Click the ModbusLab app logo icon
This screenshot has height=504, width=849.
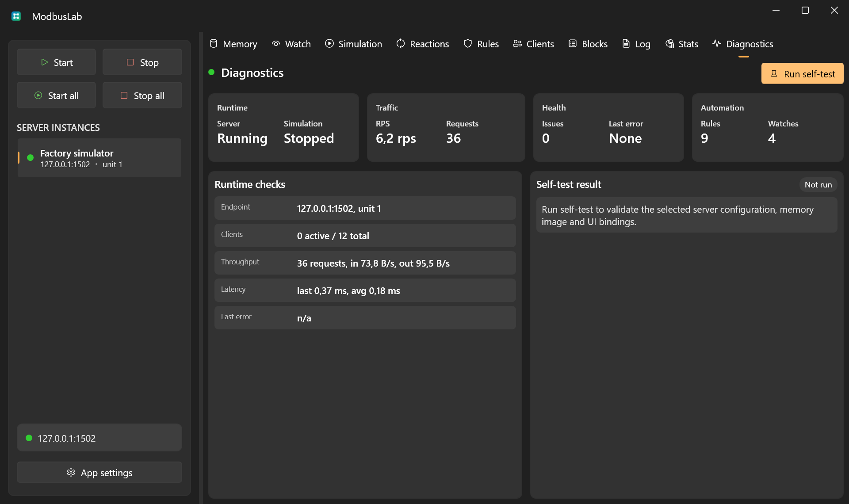(x=16, y=16)
